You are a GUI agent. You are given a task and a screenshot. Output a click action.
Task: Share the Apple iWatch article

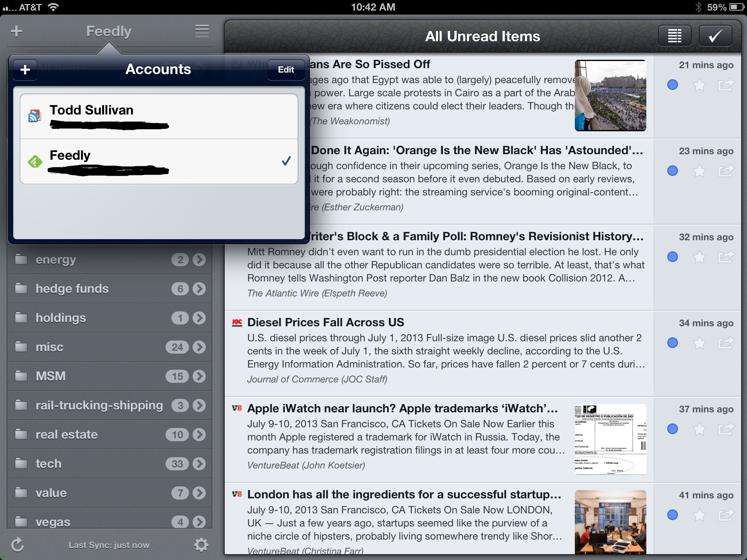tap(725, 429)
